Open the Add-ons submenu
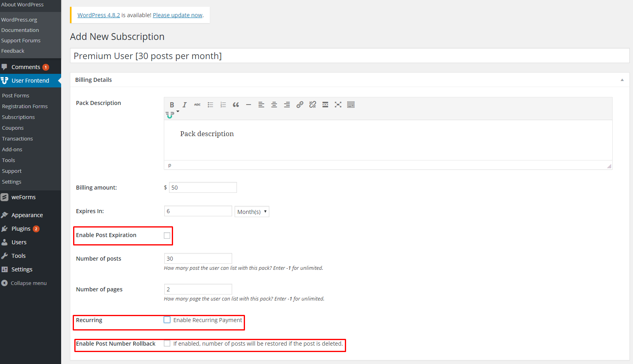This screenshot has height=364, width=633. tap(12, 150)
